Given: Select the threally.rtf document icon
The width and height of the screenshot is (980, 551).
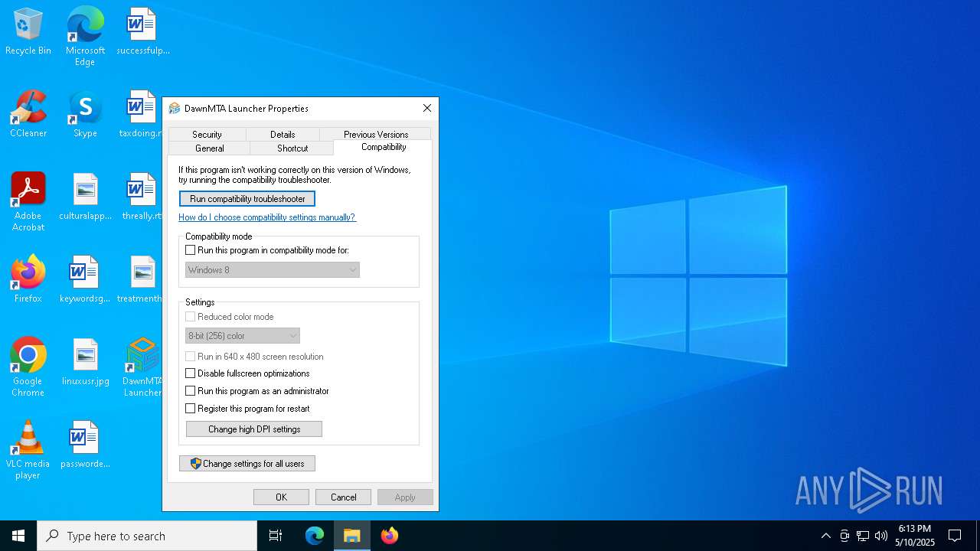Looking at the screenshot, I should click(x=142, y=197).
